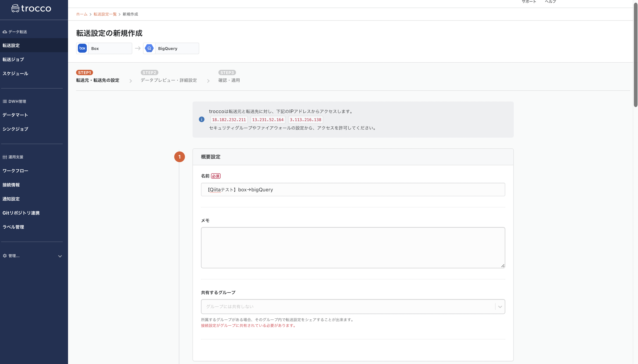Viewport: 638px width, 364px height.
Task: Click the メモ text area
Action: pos(353,248)
